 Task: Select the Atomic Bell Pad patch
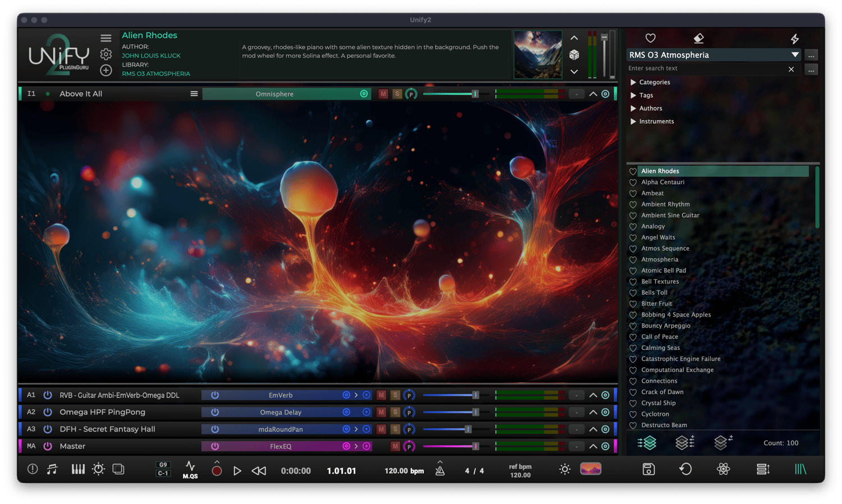pyautogui.click(x=663, y=271)
